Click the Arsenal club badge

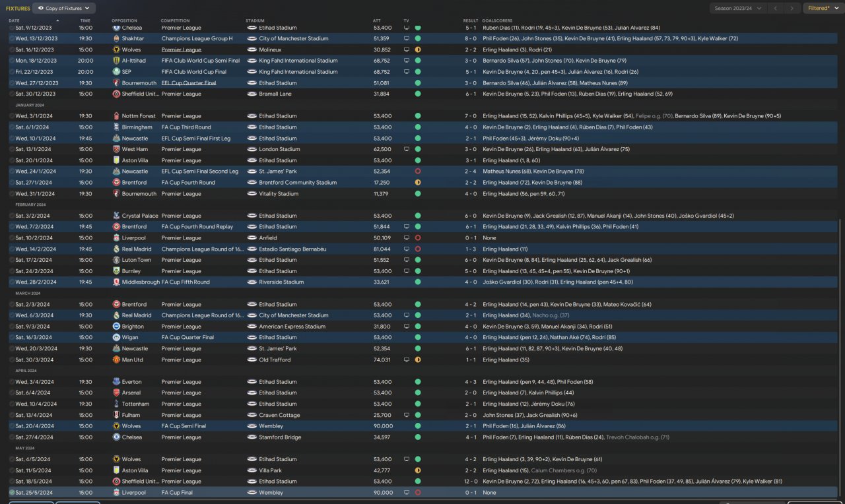pos(116,393)
